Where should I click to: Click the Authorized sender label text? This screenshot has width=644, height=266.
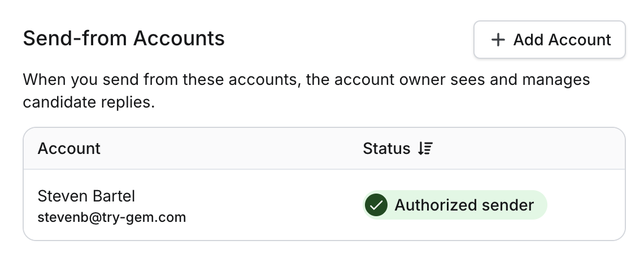[x=464, y=205]
